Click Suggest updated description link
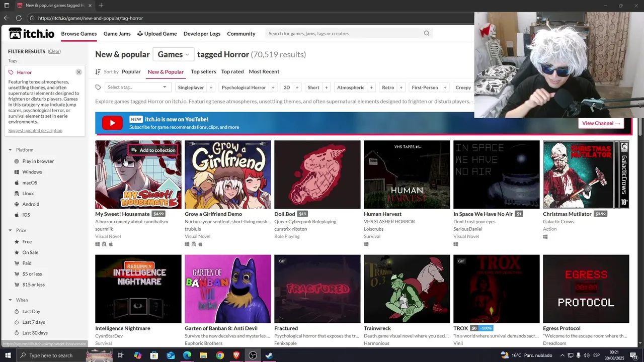Screen dimensions: 644x362 [x=35, y=131]
